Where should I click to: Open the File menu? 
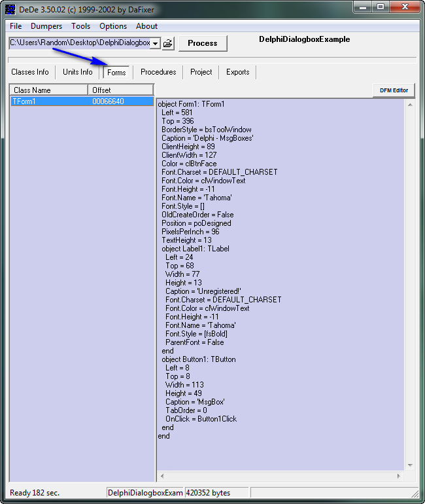coord(16,26)
